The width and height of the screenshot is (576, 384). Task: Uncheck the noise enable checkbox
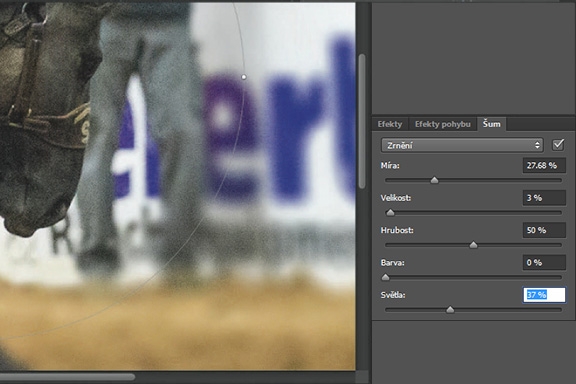pos(558,145)
